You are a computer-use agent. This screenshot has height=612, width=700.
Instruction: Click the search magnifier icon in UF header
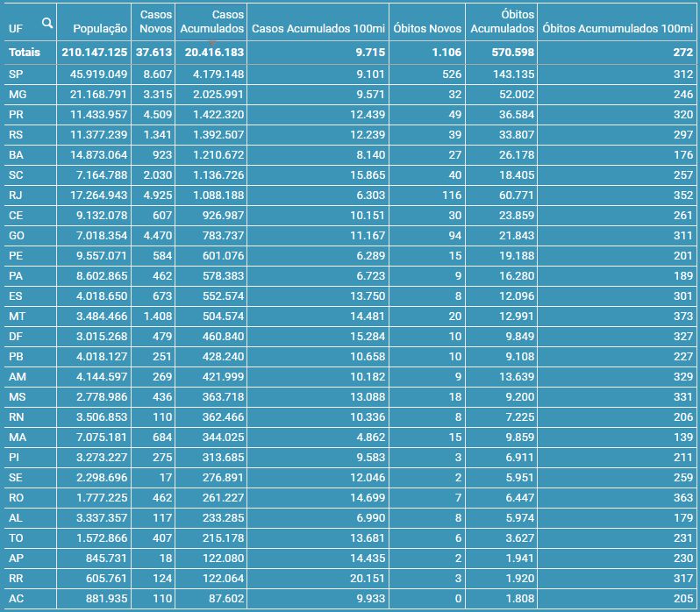coord(46,24)
